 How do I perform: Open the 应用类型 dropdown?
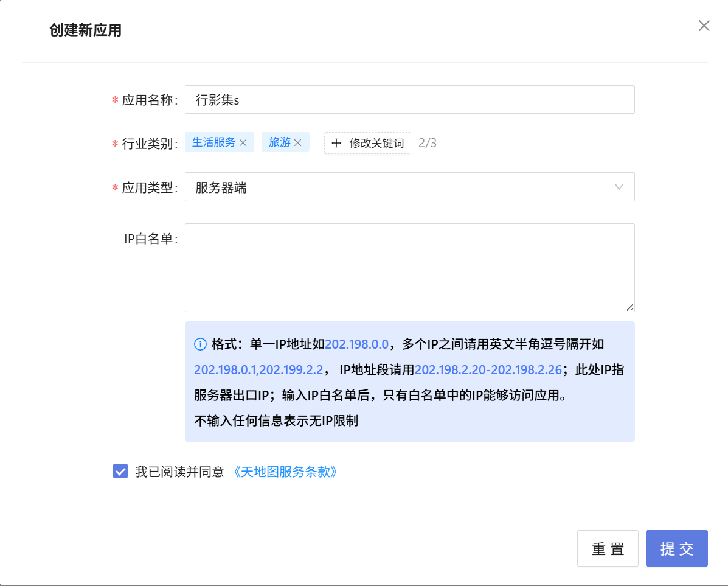[x=409, y=187]
